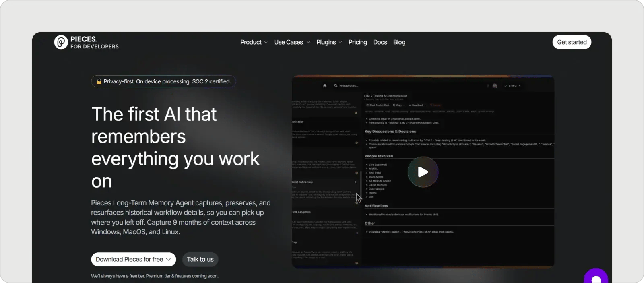The width and height of the screenshot is (644, 283).
Task: Click the Privacy-first SOC 2 certified badge
Action: (x=163, y=81)
